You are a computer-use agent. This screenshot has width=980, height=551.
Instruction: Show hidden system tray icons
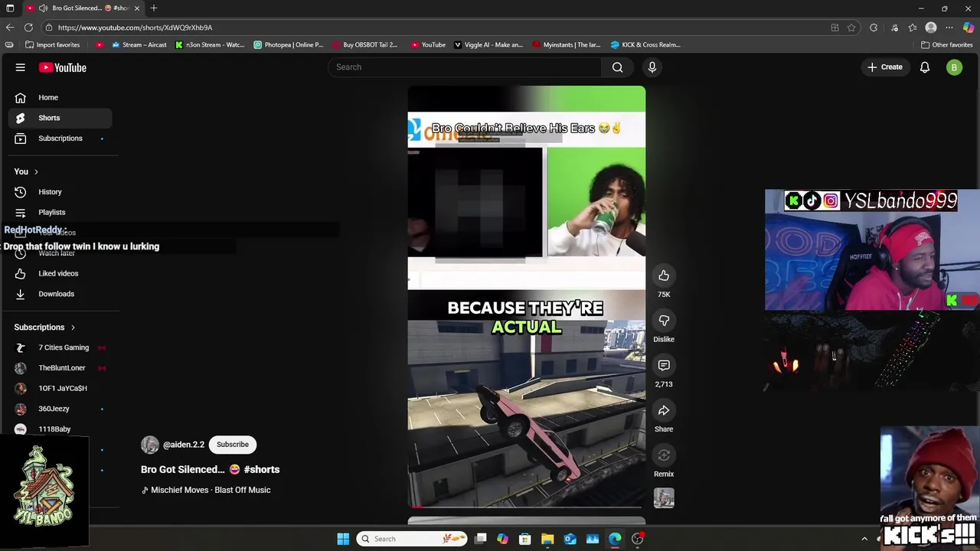point(864,539)
